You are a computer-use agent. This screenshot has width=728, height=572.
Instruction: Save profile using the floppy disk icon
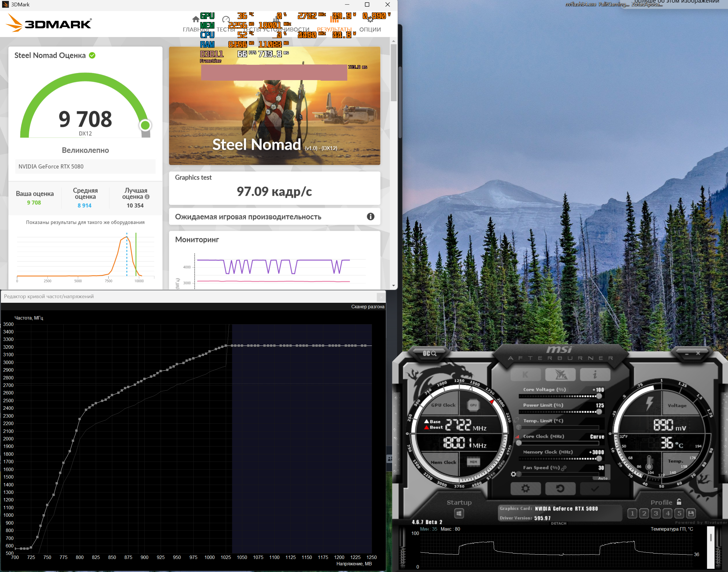(x=691, y=513)
